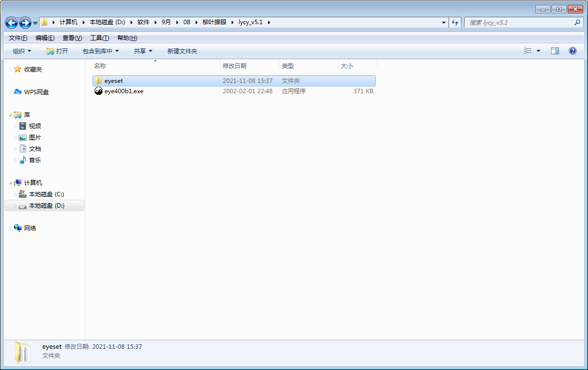The image size is (588, 370).
Task: Navigate to 软件 in the address path
Action: pos(143,22)
